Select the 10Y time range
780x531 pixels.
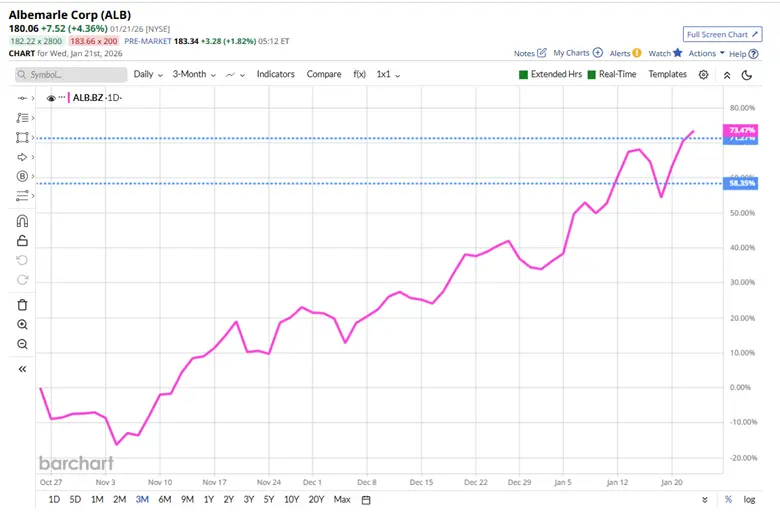coord(292,499)
